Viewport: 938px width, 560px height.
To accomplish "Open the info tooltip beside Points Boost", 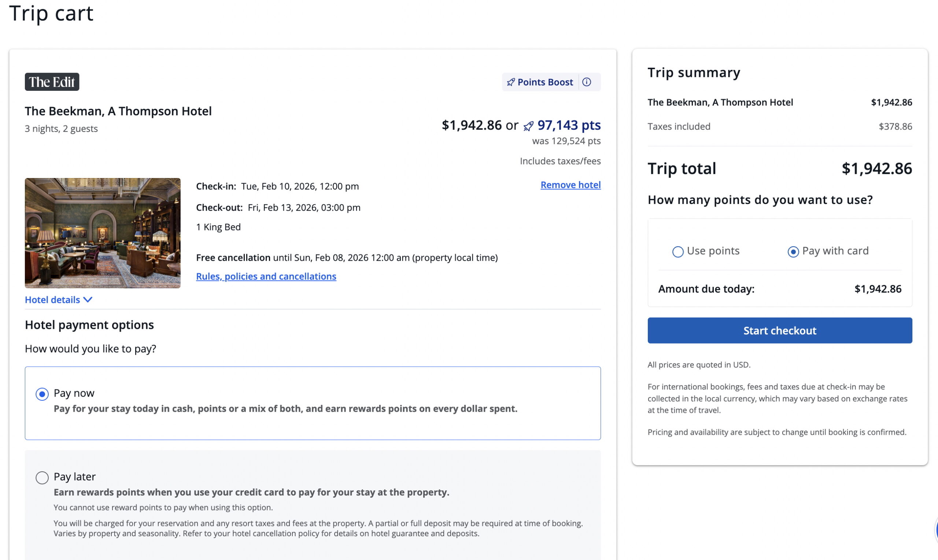I will pyautogui.click(x=587, y=82).
